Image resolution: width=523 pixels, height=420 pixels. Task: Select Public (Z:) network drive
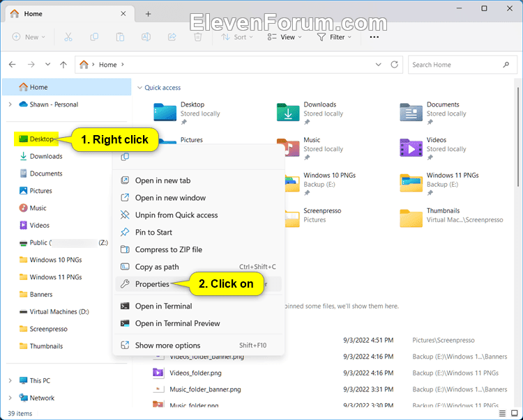63,242
